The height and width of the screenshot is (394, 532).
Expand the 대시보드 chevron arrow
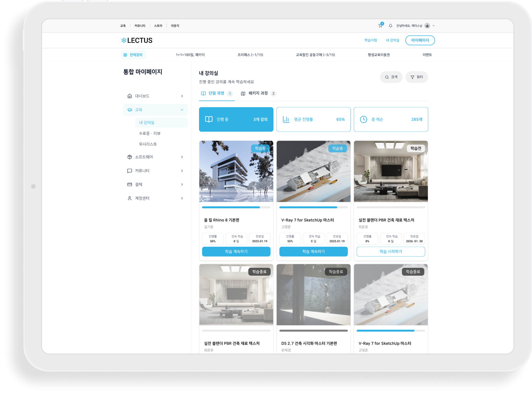click(182, 96)
